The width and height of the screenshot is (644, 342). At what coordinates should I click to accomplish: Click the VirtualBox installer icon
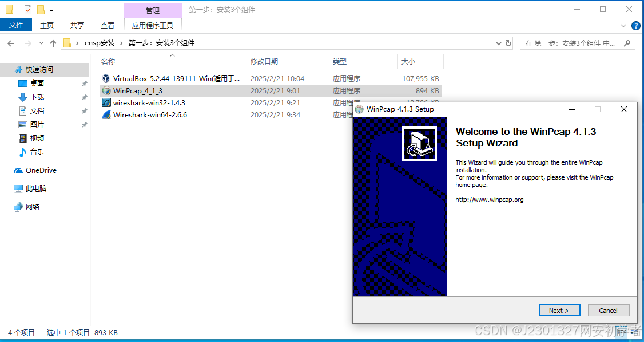click(x=106, y=78)
